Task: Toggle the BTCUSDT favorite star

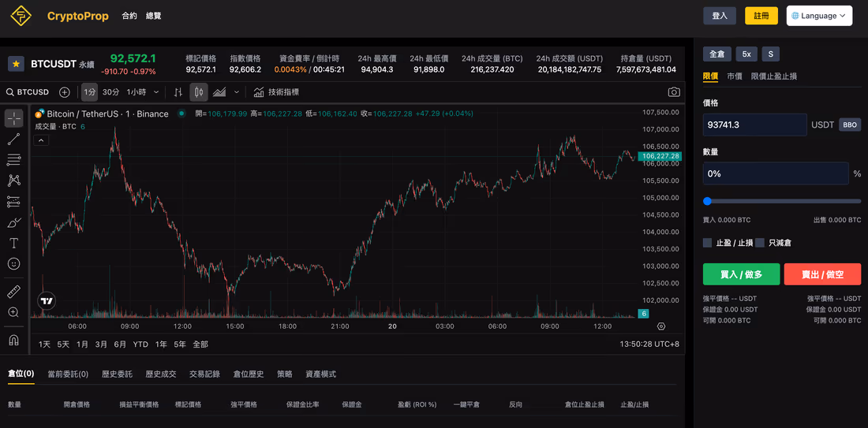Action: click(x=16, y=64)
